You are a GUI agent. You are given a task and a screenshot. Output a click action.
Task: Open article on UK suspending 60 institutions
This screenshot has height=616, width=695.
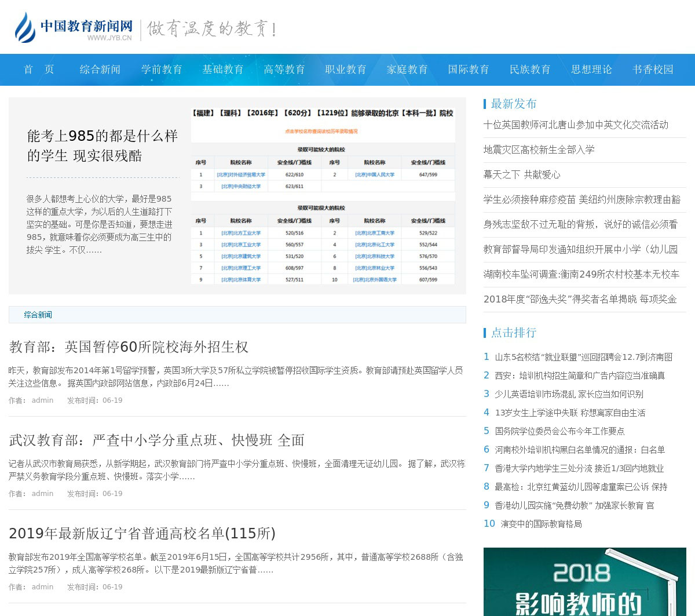tap(129, 347)
